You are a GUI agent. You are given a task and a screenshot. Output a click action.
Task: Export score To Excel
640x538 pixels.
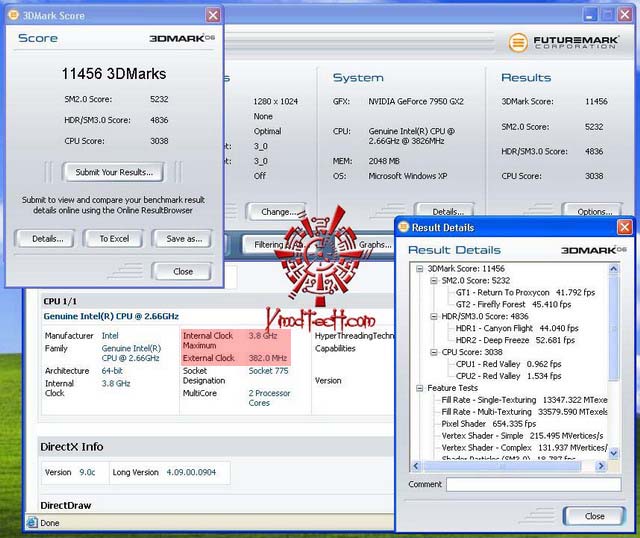113,239
